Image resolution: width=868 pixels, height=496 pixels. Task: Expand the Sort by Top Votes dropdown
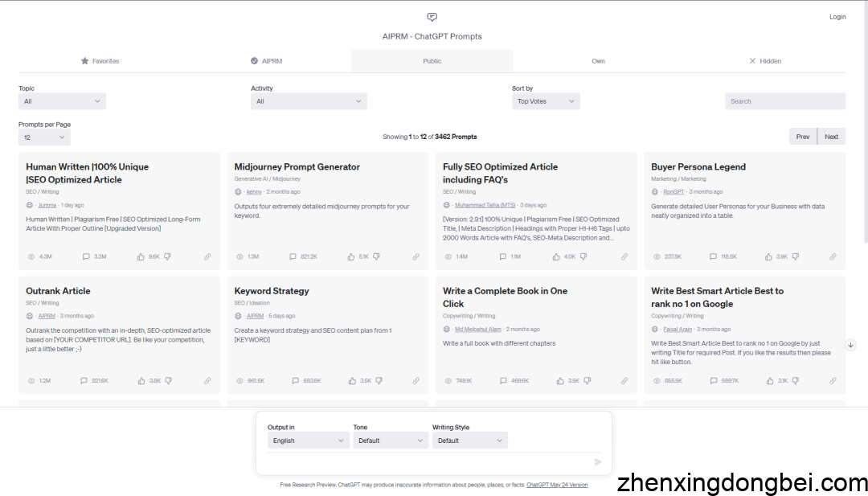546,101
